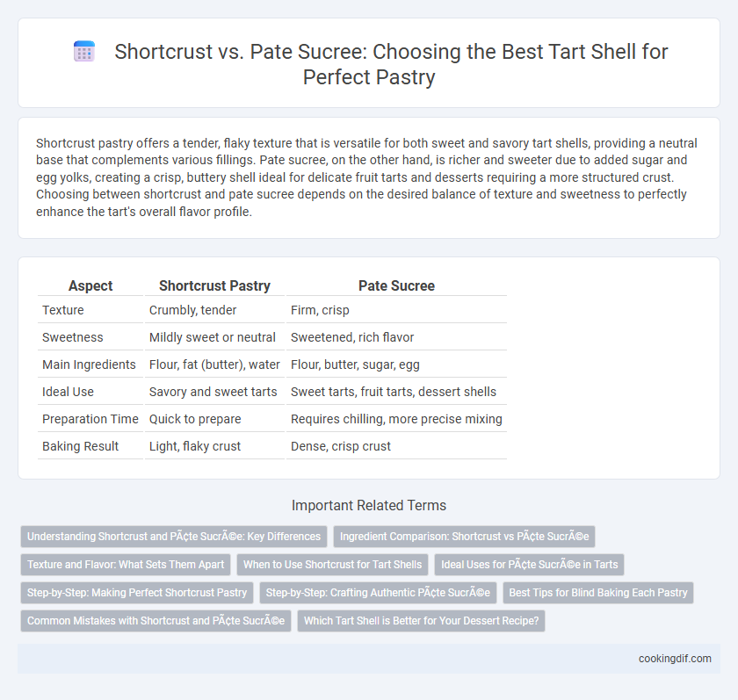
Task: Click the 'Important Related Terms' heading
Action: point(369,505)
